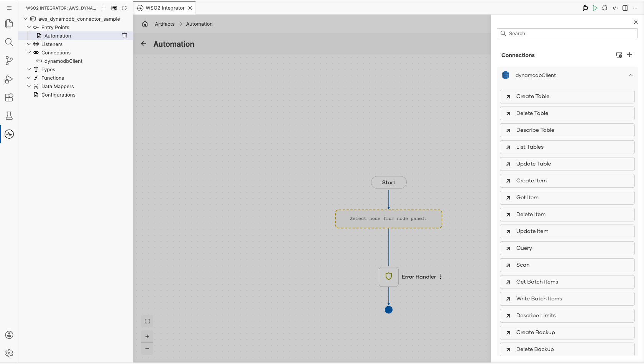Show source code with the code icon
The image size is (644, 364).
[x=615, y=8]
